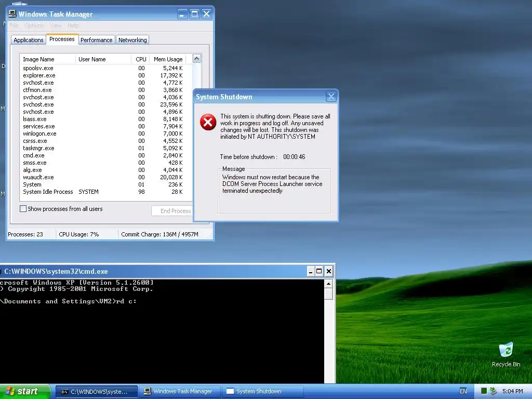Minimize the Windows Task Manager window
Image resolution: width=532 pixels, height=399 pixels.
[182, 14]
